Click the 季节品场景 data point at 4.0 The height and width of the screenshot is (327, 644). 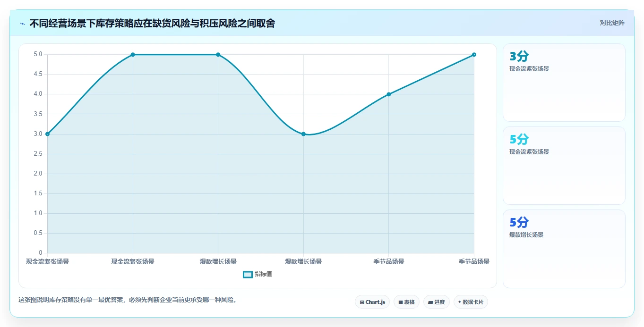tap(389, 94)
